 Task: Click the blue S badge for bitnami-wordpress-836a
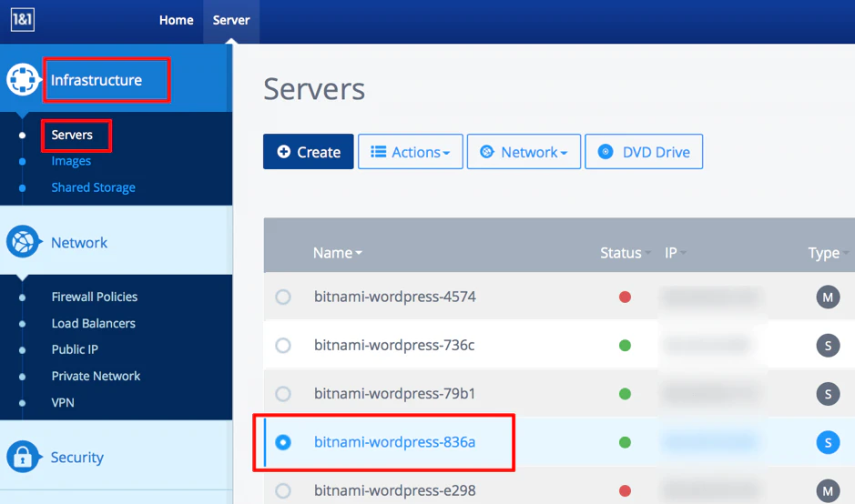(828, 442)
